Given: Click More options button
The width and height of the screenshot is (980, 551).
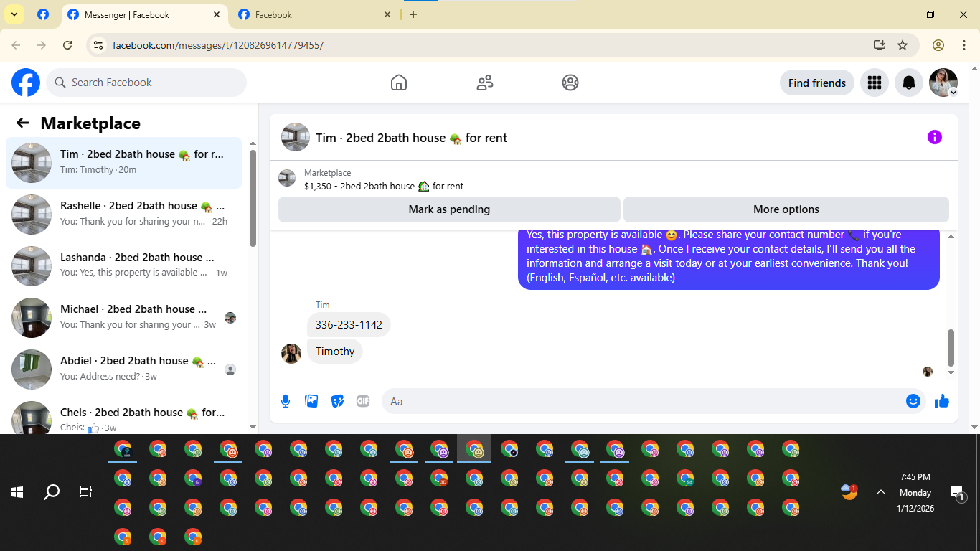Looking at the screenshot, I should pyautogui.click(x=786, y=209).
